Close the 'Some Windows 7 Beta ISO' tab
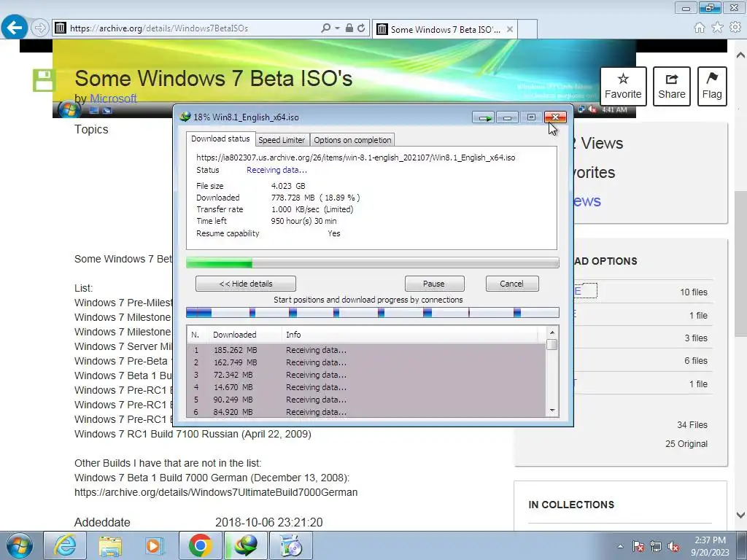 click(x=510, y=29)
